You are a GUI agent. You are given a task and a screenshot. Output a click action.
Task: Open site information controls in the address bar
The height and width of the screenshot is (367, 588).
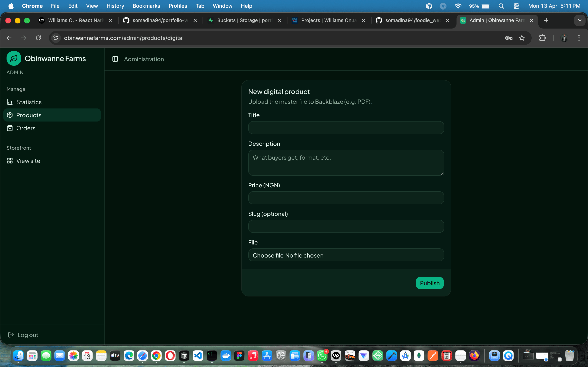[56, 38]
